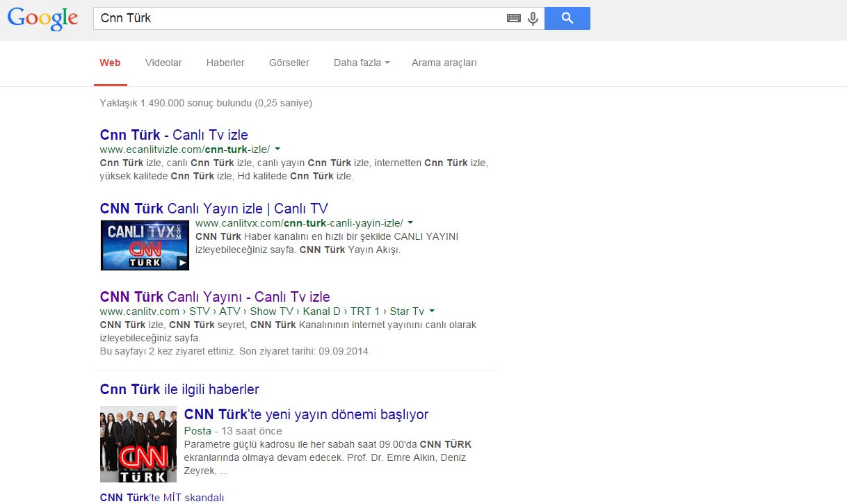
Task: Switch to the Videolar tab
Action: tap(163, 63)
